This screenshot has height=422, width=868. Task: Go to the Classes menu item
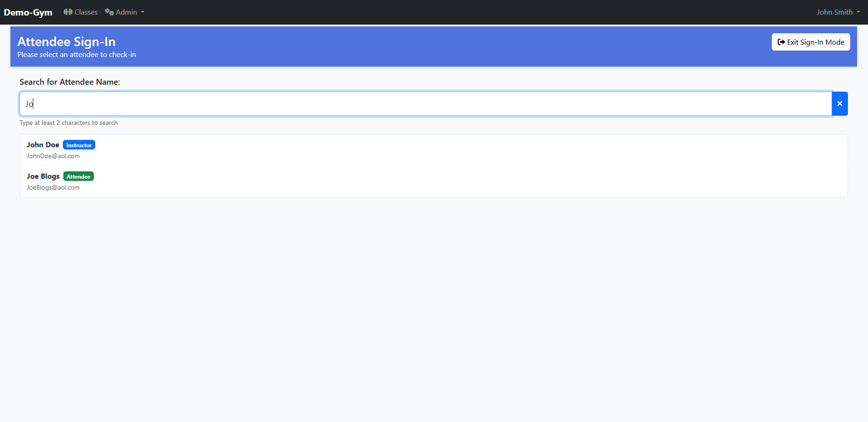click(86, 12)
